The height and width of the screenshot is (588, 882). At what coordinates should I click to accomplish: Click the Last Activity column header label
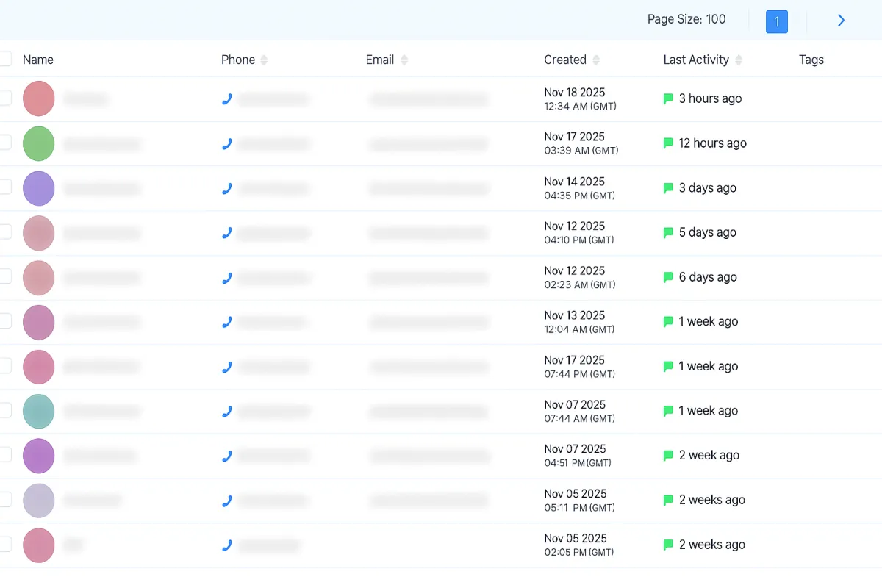pyautogui.click(x=696, y=60)
